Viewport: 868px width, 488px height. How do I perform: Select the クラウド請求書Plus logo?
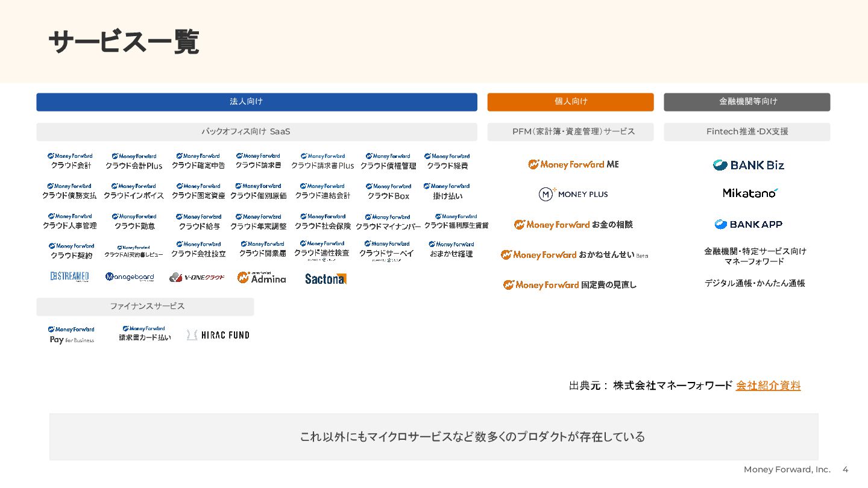click(x=322, y=161)
